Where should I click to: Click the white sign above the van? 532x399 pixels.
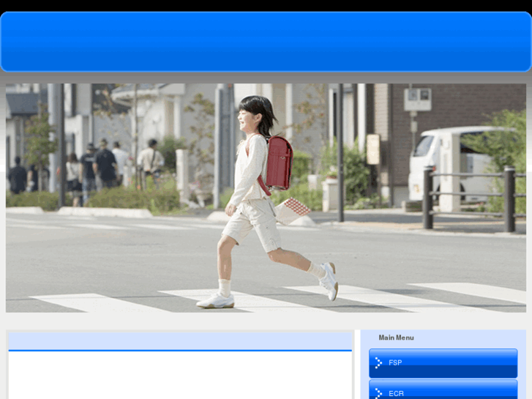coord(417,99)
